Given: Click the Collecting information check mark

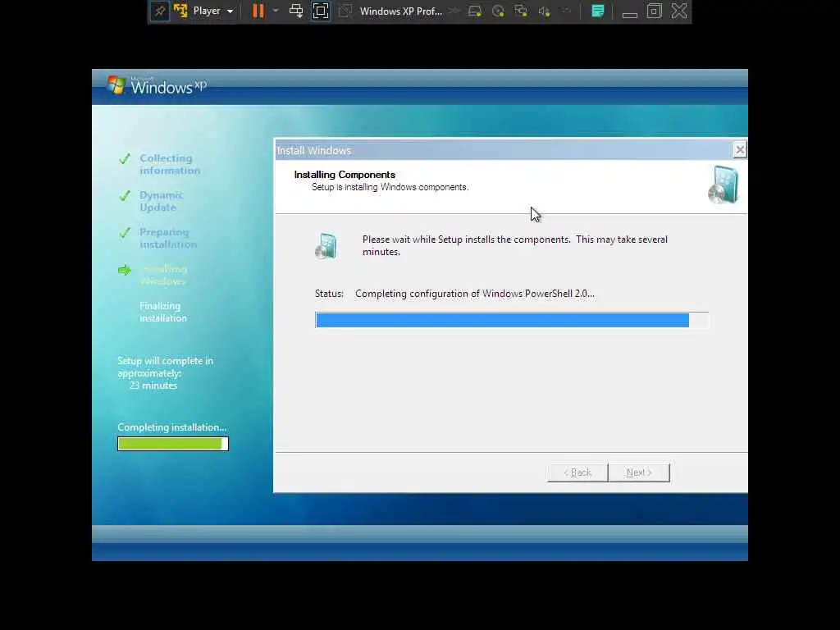Looking at the screenshot, I should coord(125,158).
